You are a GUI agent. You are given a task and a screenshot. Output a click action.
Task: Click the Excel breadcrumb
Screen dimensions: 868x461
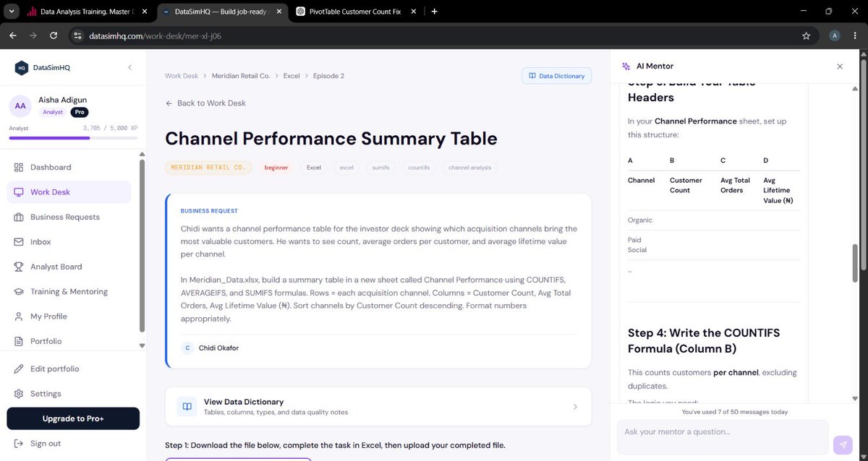tap(292, 76)
